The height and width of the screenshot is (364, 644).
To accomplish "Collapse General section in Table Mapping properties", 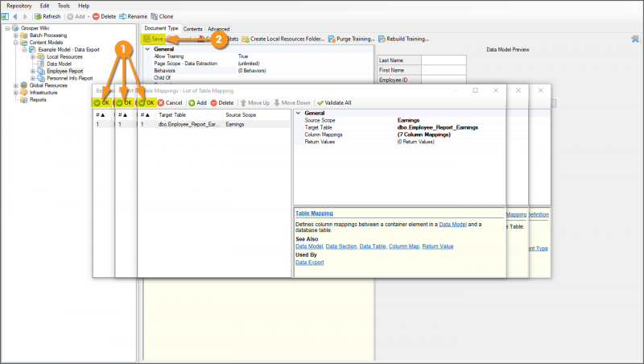I will tap(299, 113).
